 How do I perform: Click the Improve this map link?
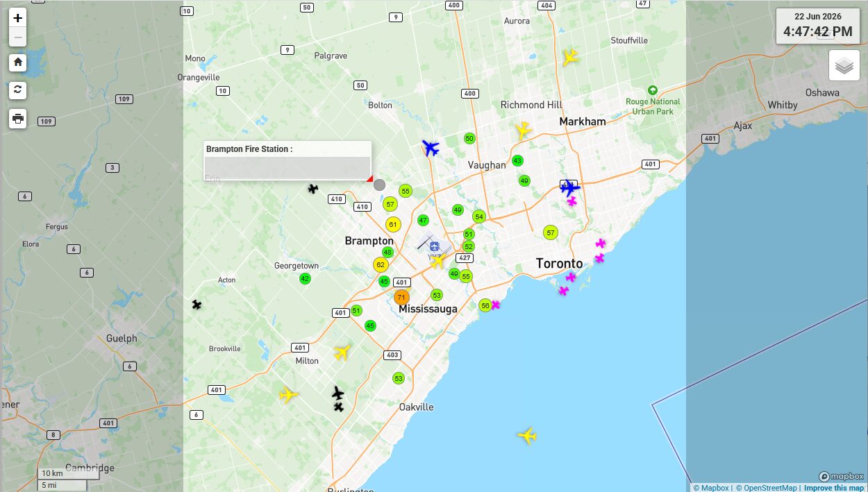point(834,488)
